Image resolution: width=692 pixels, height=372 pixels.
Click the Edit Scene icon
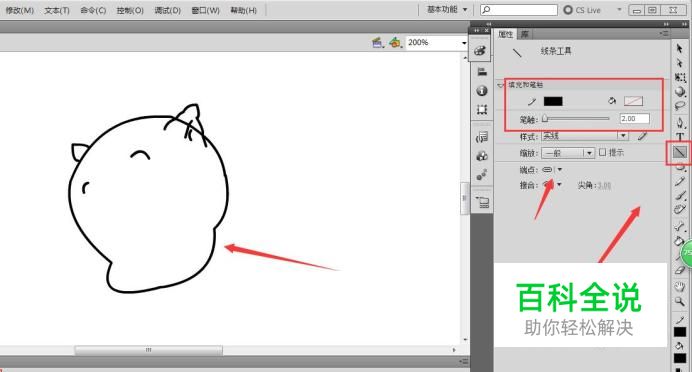pos(377,43)
